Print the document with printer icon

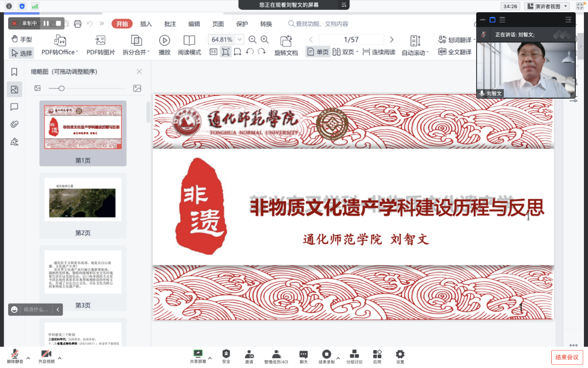(78, 24)
